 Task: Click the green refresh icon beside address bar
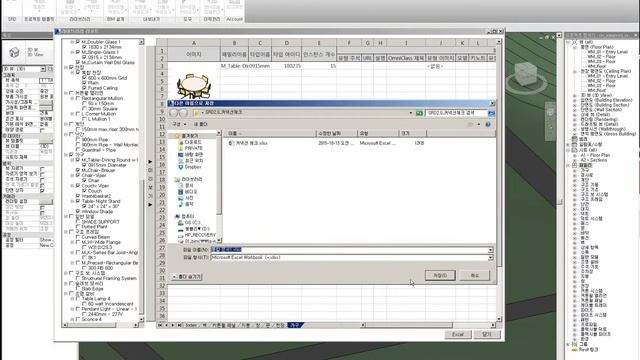(419, 113)
